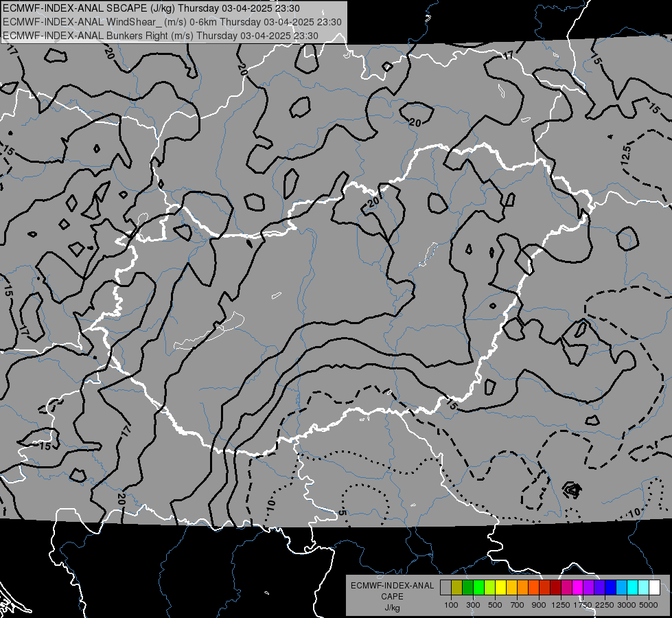Select the legend label 1750
Image resolution: width=672 pixels, height=618 pixels.
pos(583,605)
